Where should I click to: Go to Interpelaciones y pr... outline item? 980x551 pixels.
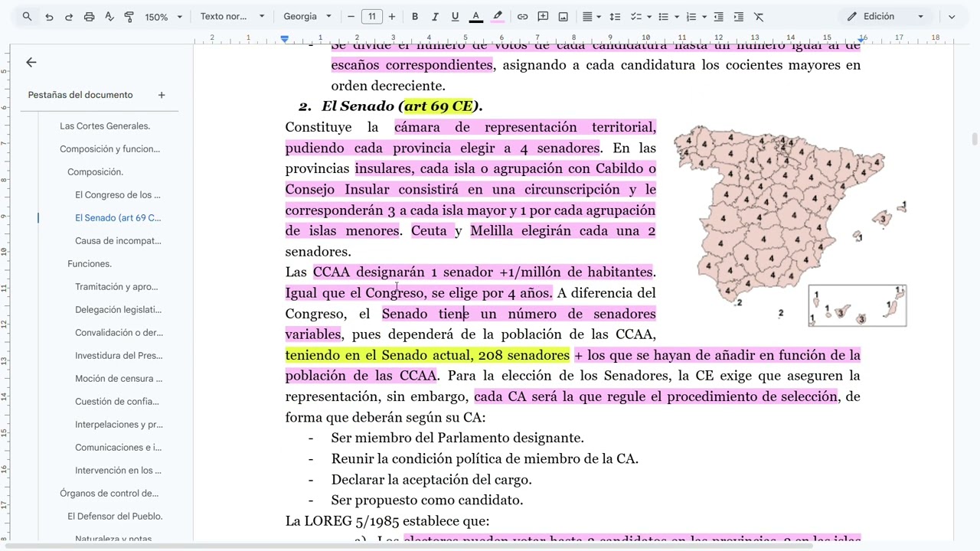click(119, 425)
